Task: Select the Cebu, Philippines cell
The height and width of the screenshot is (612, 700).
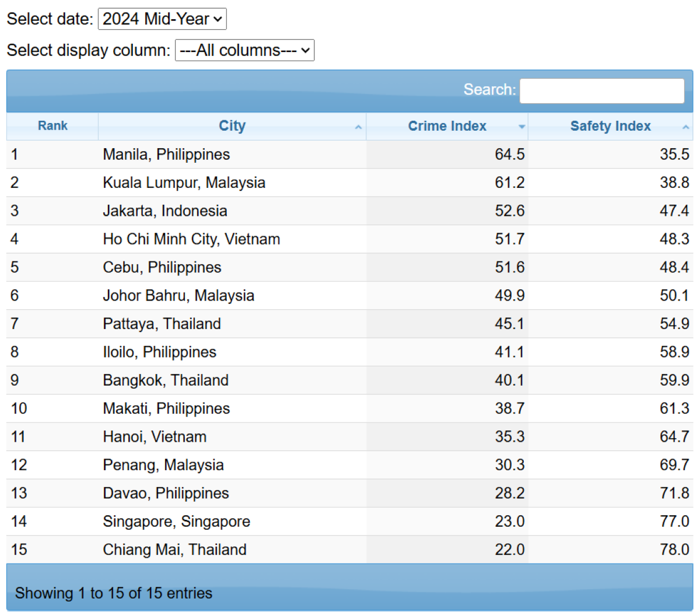Action: coord(232,267)
